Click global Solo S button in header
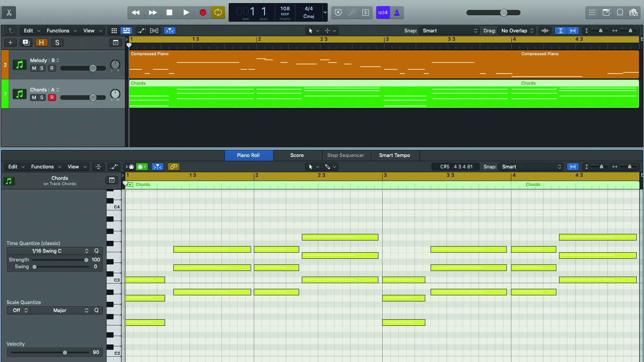The image size is (644, 362). (x=57, y=42)
